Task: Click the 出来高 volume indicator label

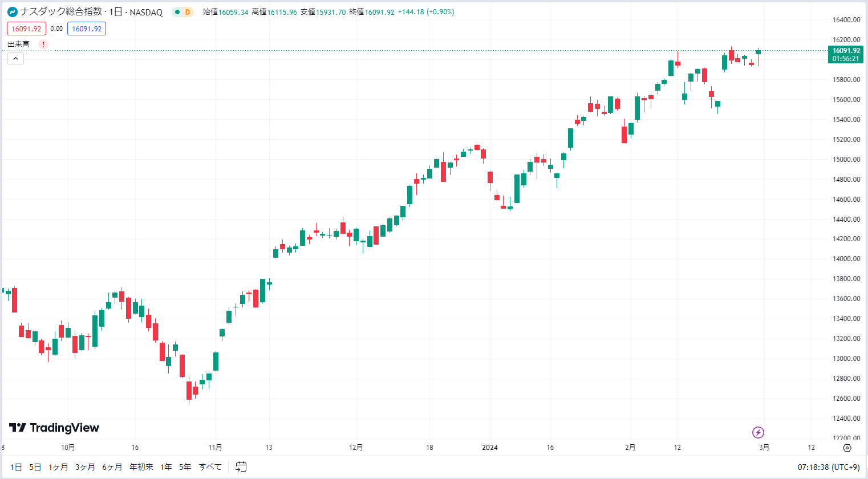Action: point(18,44)
